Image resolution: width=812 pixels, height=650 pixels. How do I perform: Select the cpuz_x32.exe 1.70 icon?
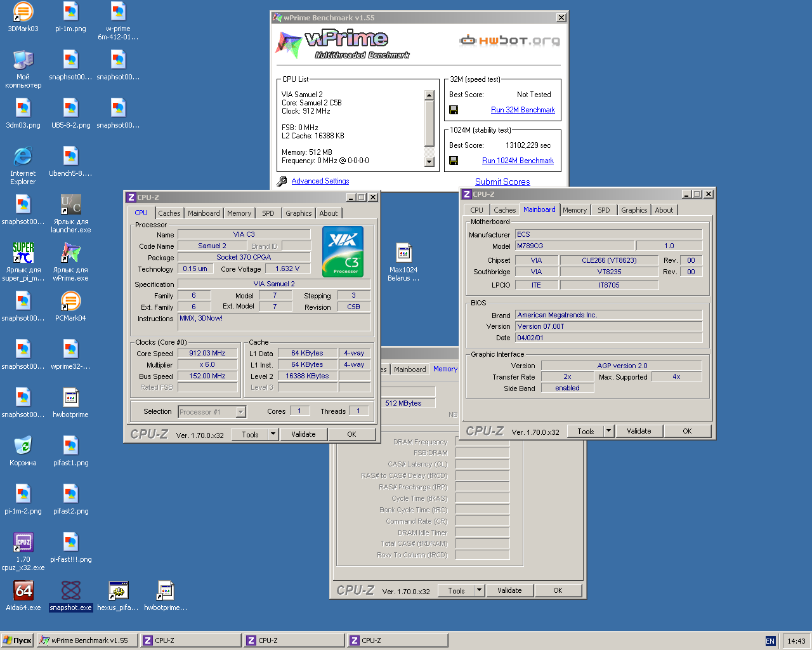tap(23, 552)
